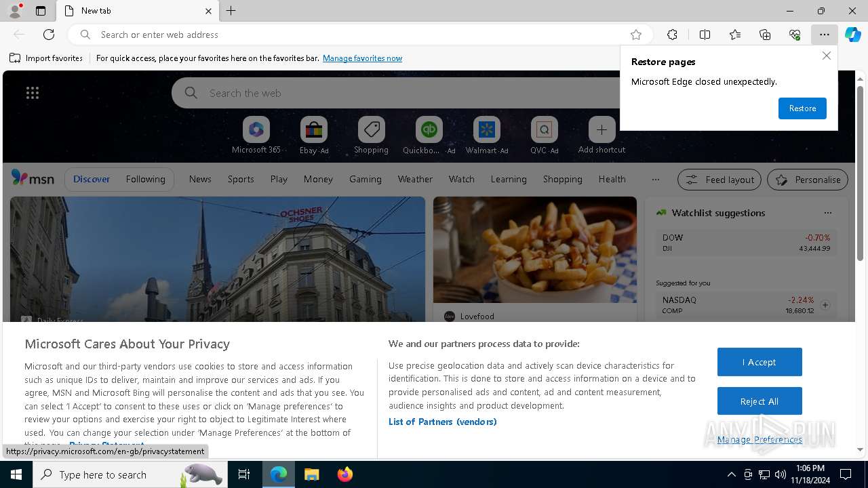Click the address bar field
This screenshot has width=868, height=488.
coord(359,35)
